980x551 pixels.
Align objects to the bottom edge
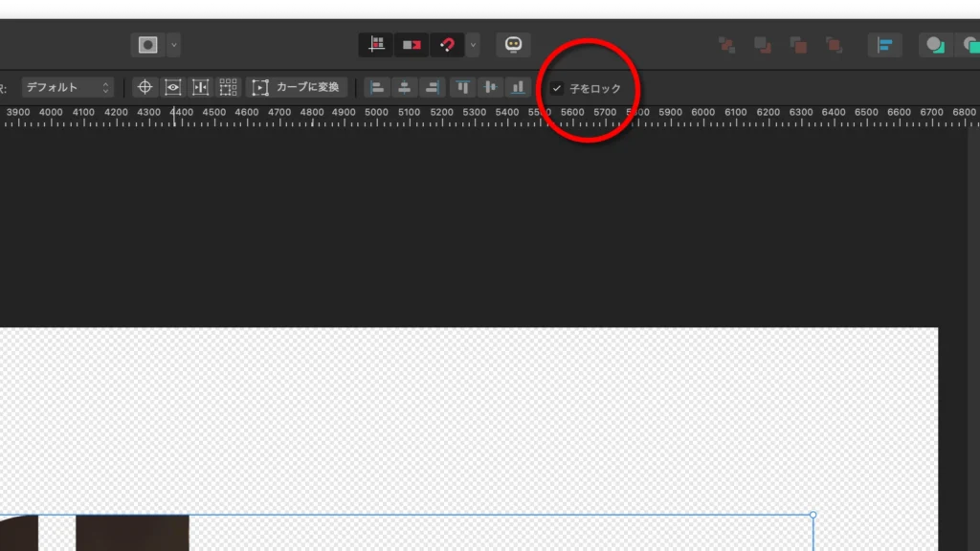[518, 87]
